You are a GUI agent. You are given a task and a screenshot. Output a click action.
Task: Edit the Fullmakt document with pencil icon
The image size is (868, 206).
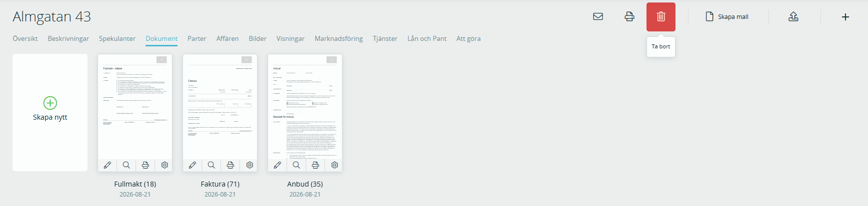point(107,165)
